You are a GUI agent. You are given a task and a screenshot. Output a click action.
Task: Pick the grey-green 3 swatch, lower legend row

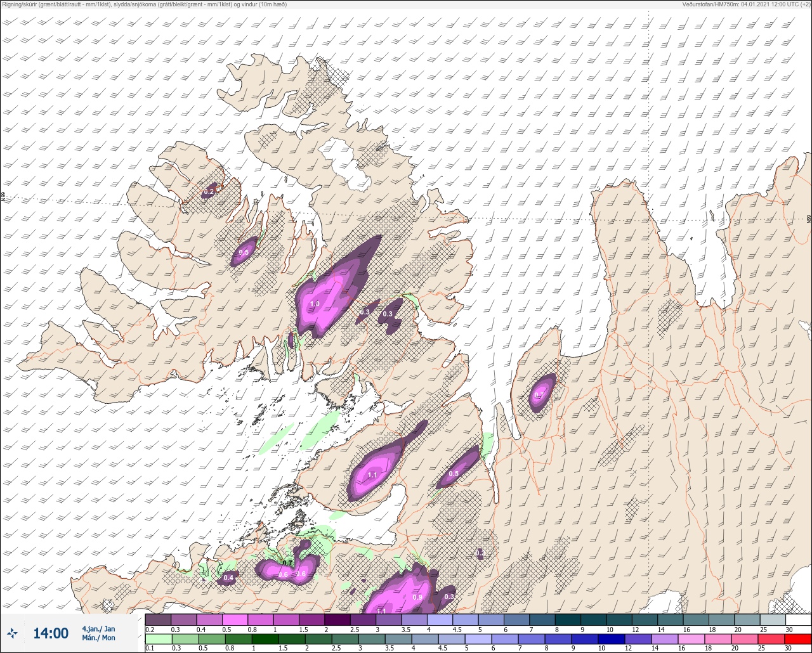(372, 638)
